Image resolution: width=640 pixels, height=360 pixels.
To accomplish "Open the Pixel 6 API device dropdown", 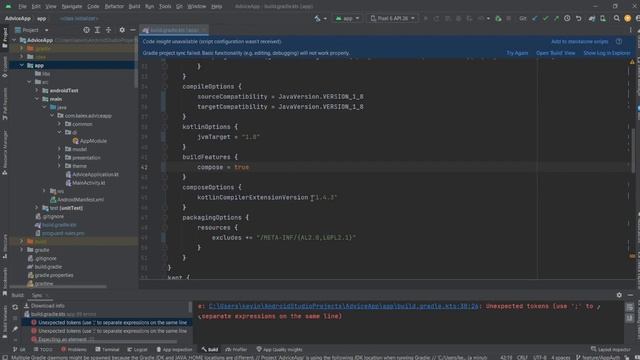I will pyautogui.click(x=392, y=18).
